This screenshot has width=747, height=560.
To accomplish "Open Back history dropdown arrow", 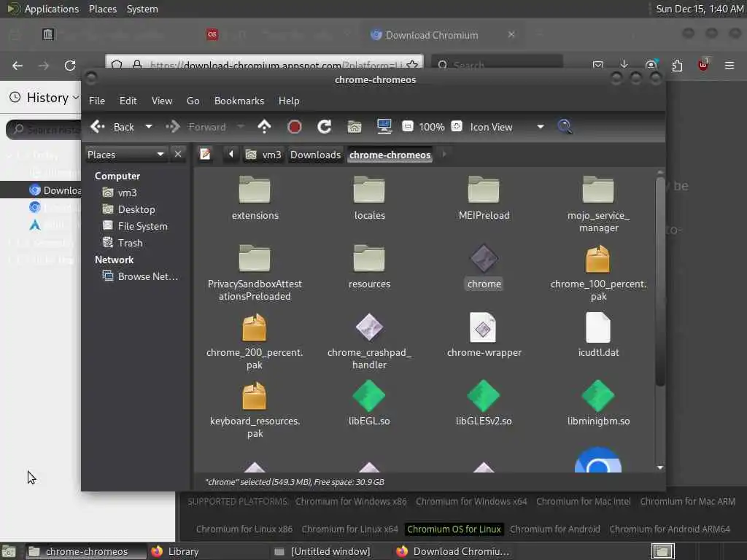I will [149, 127].
